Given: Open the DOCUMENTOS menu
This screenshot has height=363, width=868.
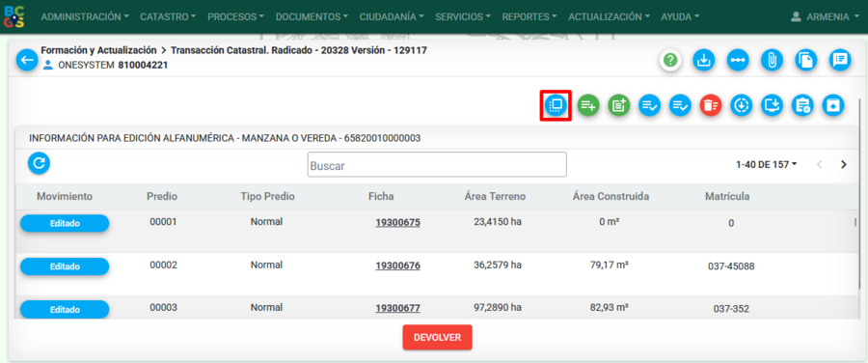Looking at the screenshot, I should 312,17.
